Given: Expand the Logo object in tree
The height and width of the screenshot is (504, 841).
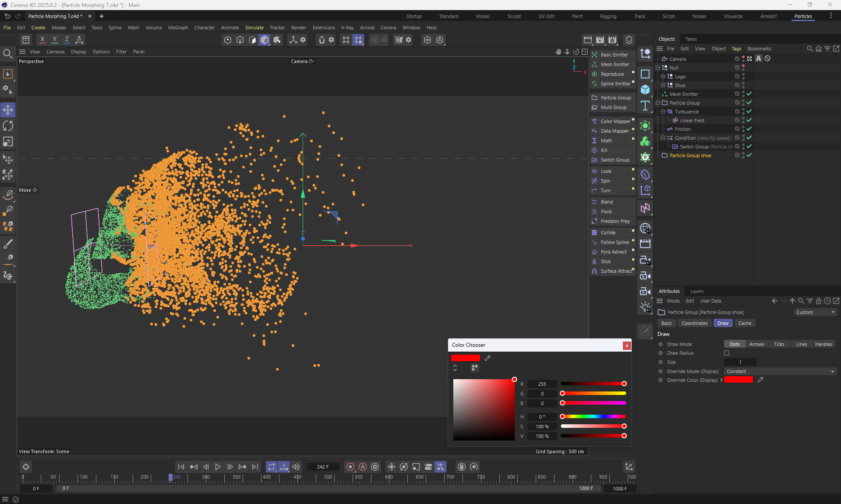Looking at the screenshot, I should point(663,76).
